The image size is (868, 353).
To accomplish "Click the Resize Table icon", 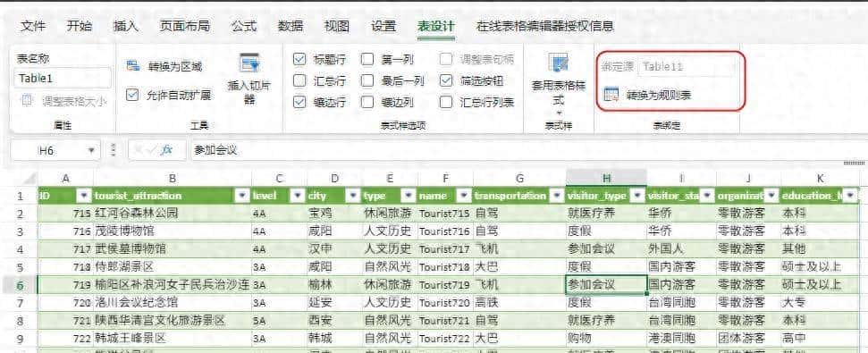I will [x=27, y=100].
